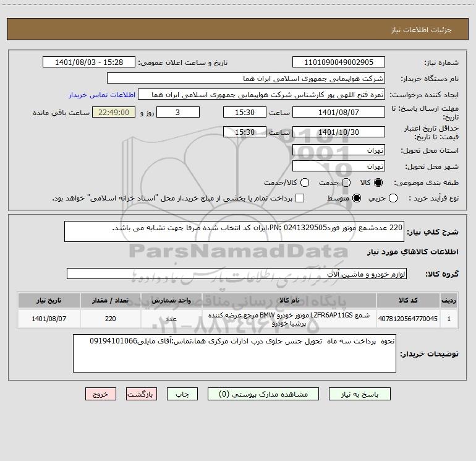Select جزیی purchase process type
Viewport: 476px width, 461px height.
click(393, 198)
